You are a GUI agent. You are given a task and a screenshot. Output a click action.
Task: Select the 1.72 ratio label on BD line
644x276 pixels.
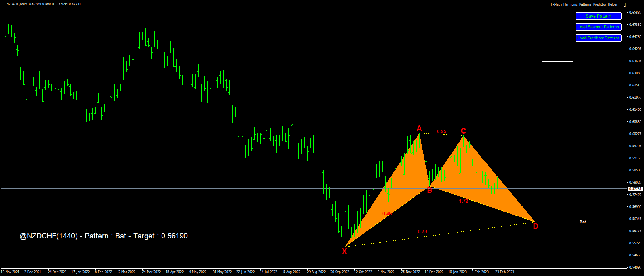tap(464, 201)
